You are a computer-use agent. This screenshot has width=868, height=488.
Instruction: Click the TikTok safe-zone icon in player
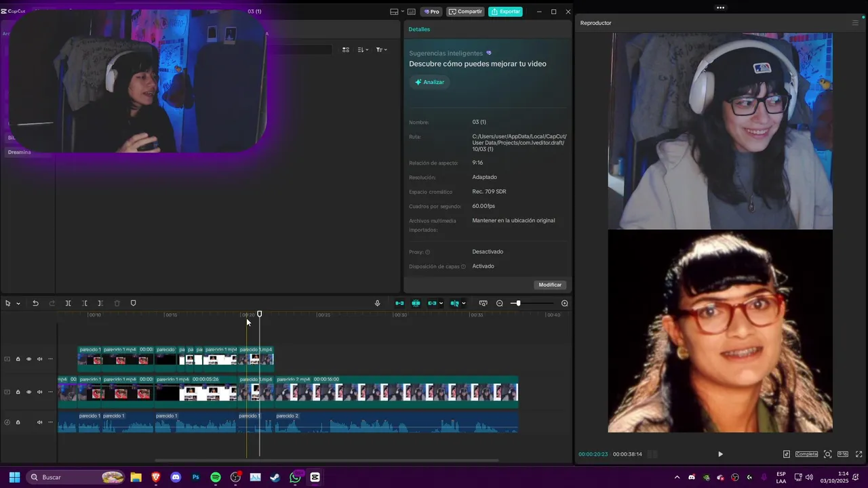[x=786, y=454]
